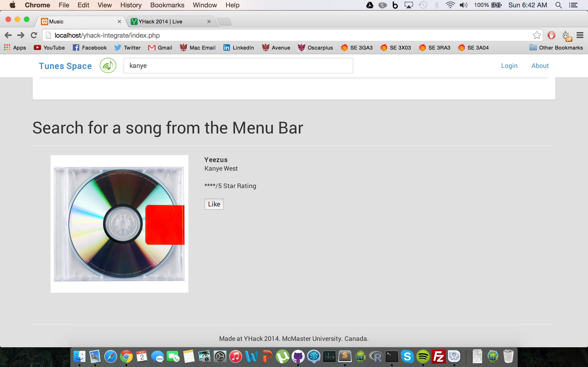Open the Bookmarks menu in menu bar
Viewport: 588px width, 367px height.
167,5
